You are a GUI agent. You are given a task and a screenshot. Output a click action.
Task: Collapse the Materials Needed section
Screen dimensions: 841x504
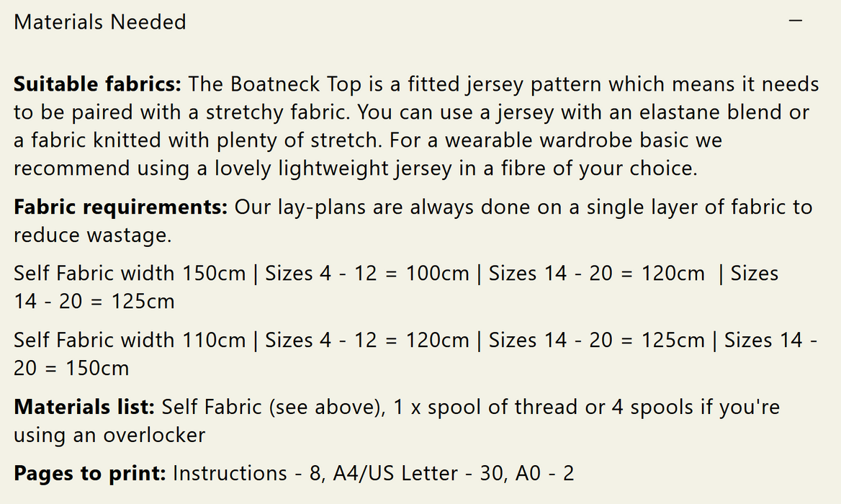coord(795,22)
